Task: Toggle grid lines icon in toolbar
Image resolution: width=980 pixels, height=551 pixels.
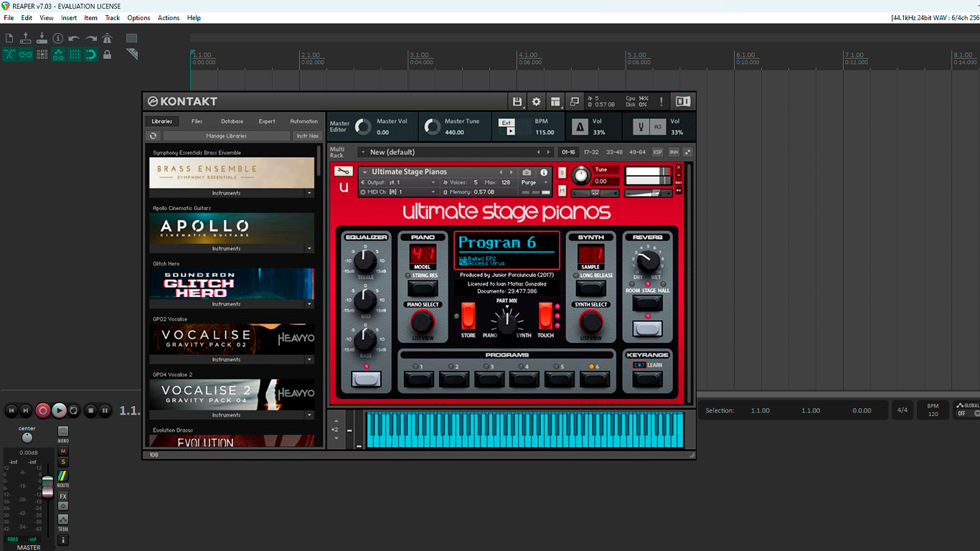Action: click(75, 55)
